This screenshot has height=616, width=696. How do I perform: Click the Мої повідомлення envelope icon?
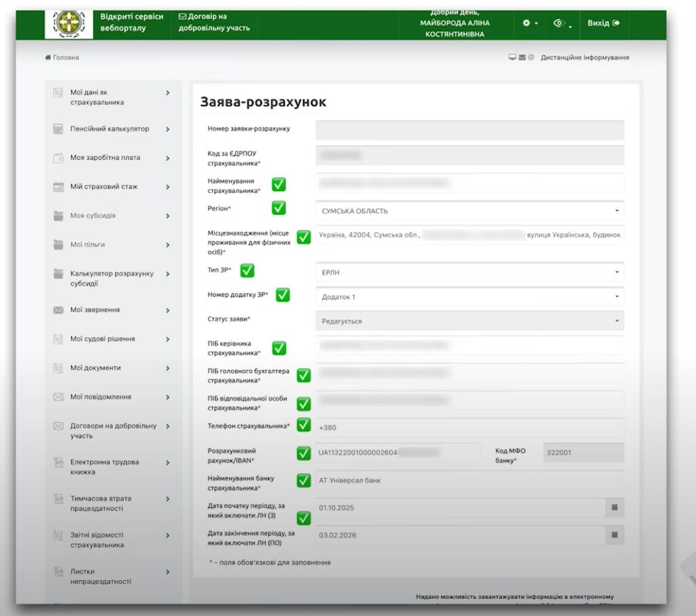pos(58,397)
